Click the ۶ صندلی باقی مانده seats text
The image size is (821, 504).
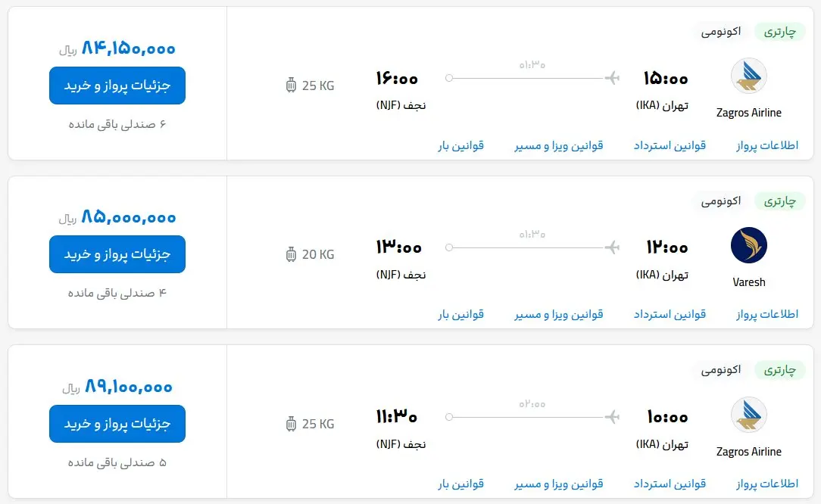tap(117, 123)
